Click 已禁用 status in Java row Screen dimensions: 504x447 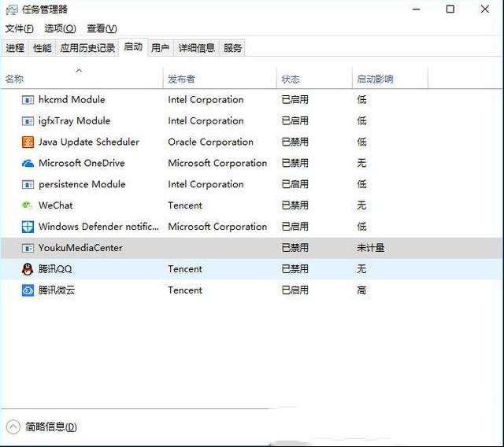pyautogui.click(x=295, y=142)
